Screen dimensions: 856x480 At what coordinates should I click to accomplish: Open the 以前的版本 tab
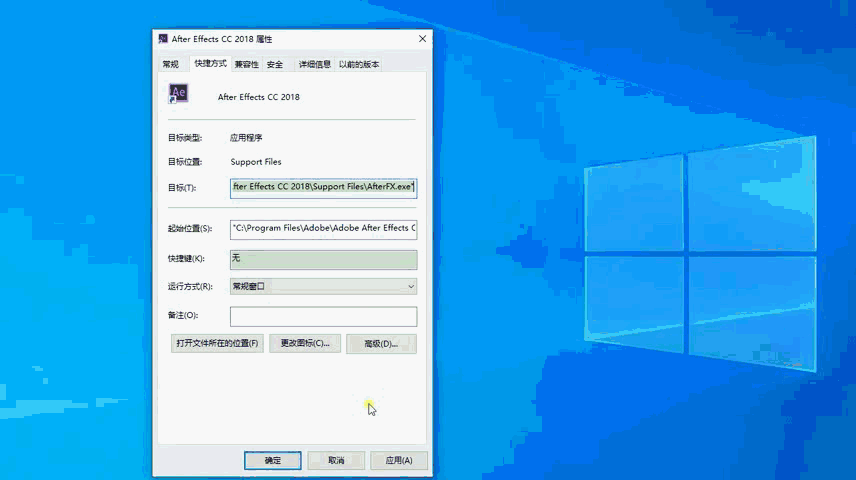coord(359,64)
